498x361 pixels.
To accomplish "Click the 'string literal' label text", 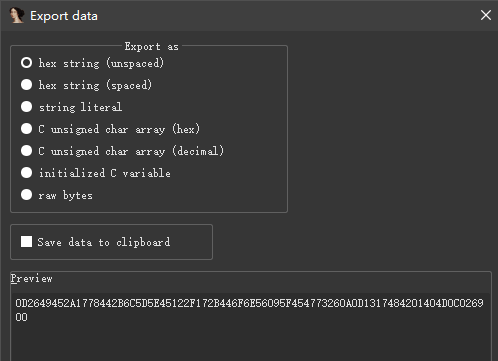I will pyautogui.click(x=80, y=107).
